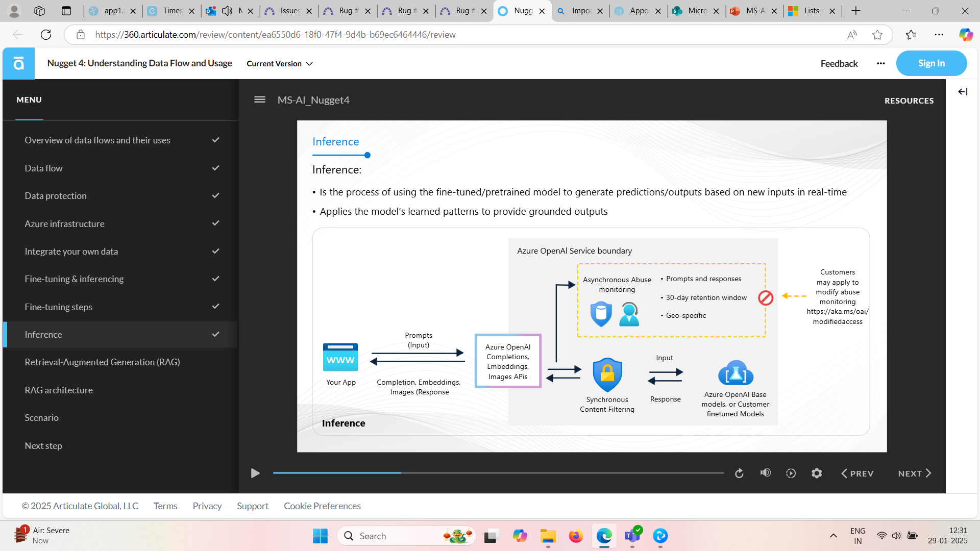Open the Data flow menu item

[120, 168]
